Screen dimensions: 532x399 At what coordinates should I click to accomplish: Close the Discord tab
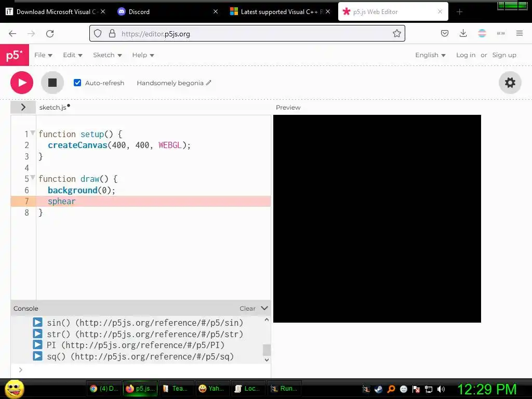pyautogui.click(x=216, y=11)
